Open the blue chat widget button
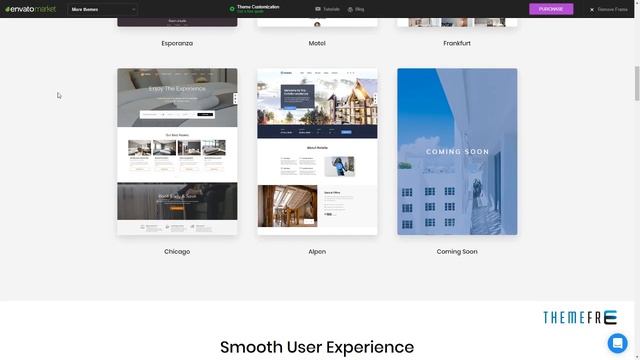 (x=617, y=343)
